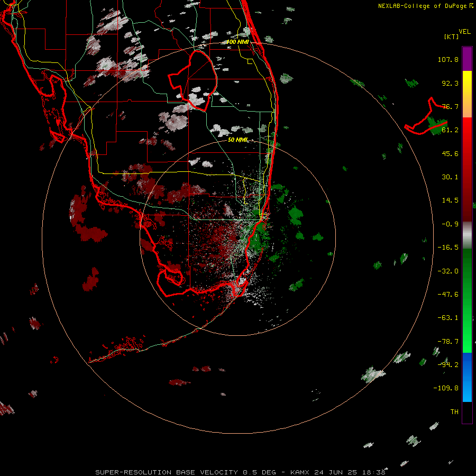Screen dimensions: 476x476
Task: Pick the blue segment of the velocity color bar
Action: coord(467,377)
